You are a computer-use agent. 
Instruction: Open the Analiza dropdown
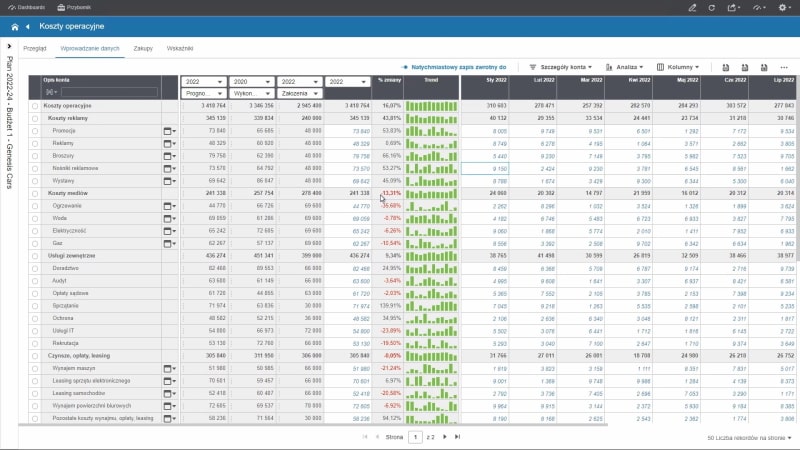pos(624,67)
